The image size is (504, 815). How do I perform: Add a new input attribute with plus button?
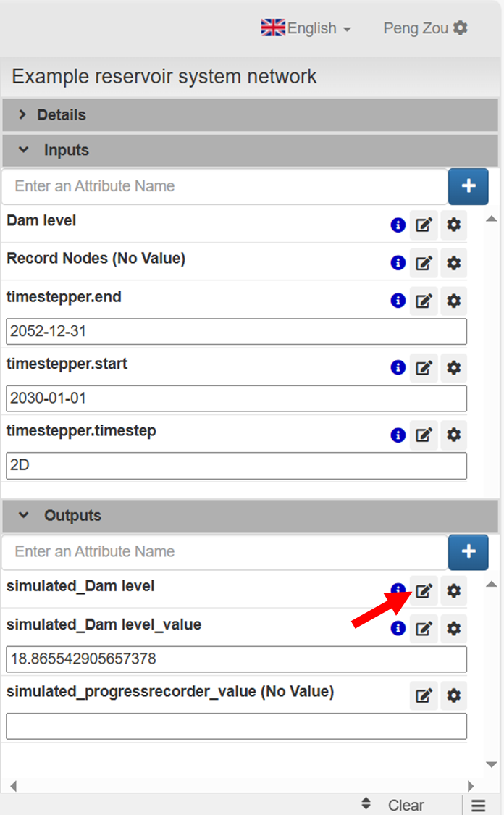coord(469,186)
